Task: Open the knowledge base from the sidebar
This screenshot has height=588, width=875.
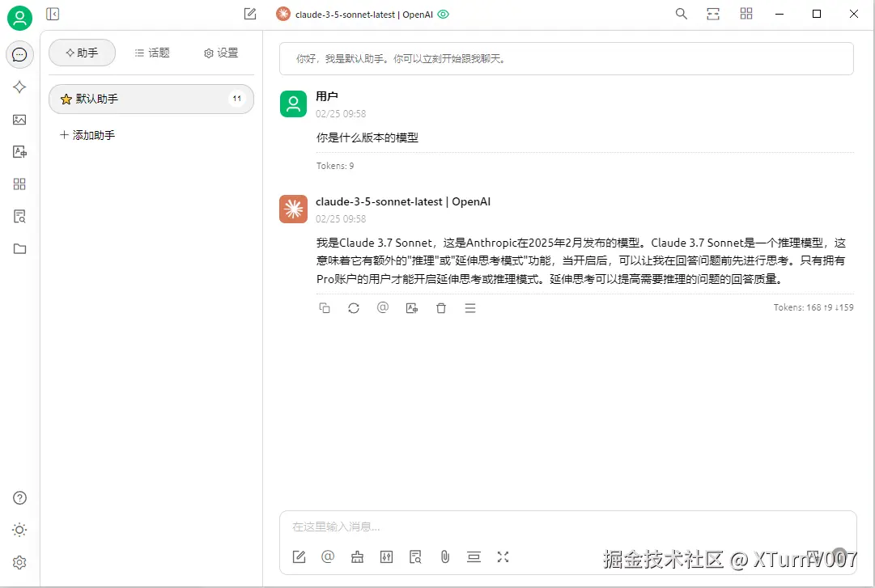Action: pyautogui.click(x=19, y=216)
